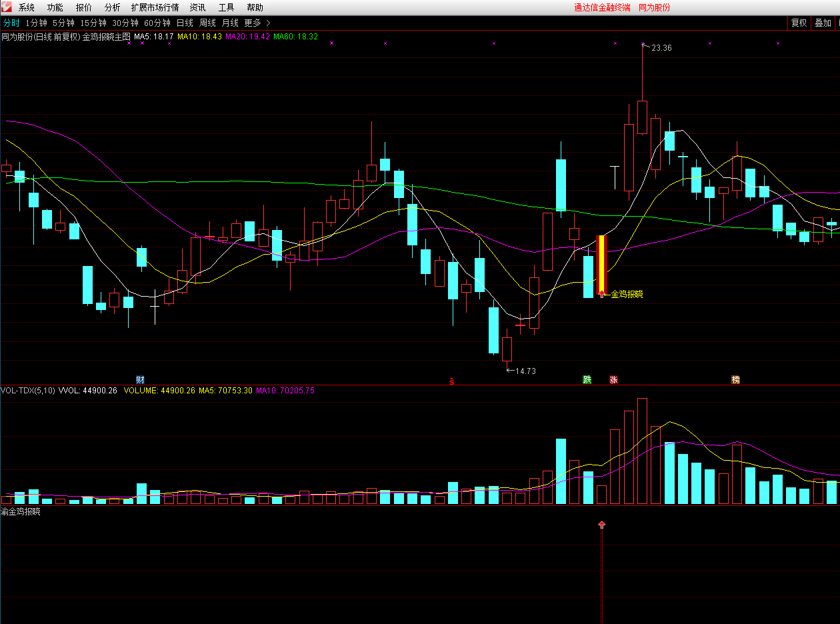The image size is (840, 624).
Task: Click the 叠加 overlay button
Action: pyautogui.click(x=823, y=23)
